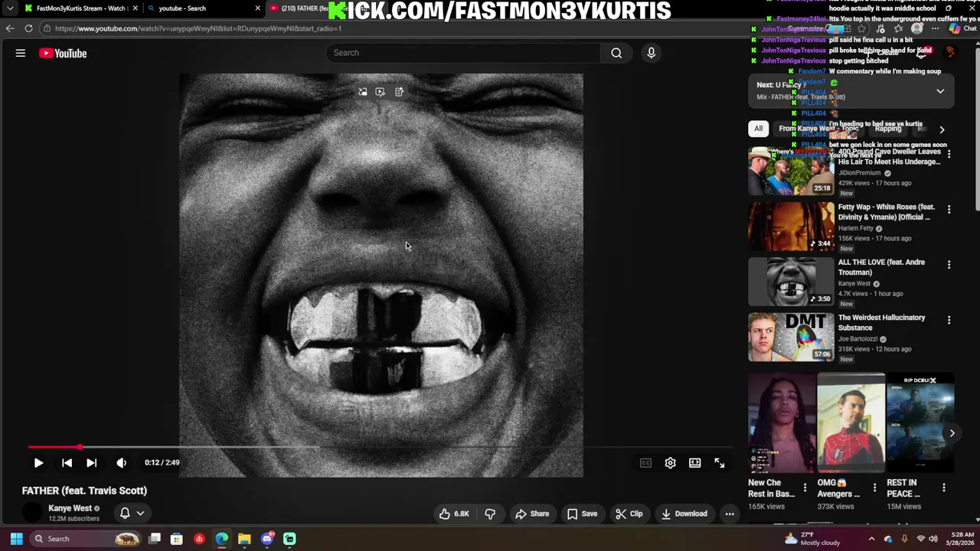Open options for OMG Avengers short
This screenshot has width=980, height=551.
[874, 487]
